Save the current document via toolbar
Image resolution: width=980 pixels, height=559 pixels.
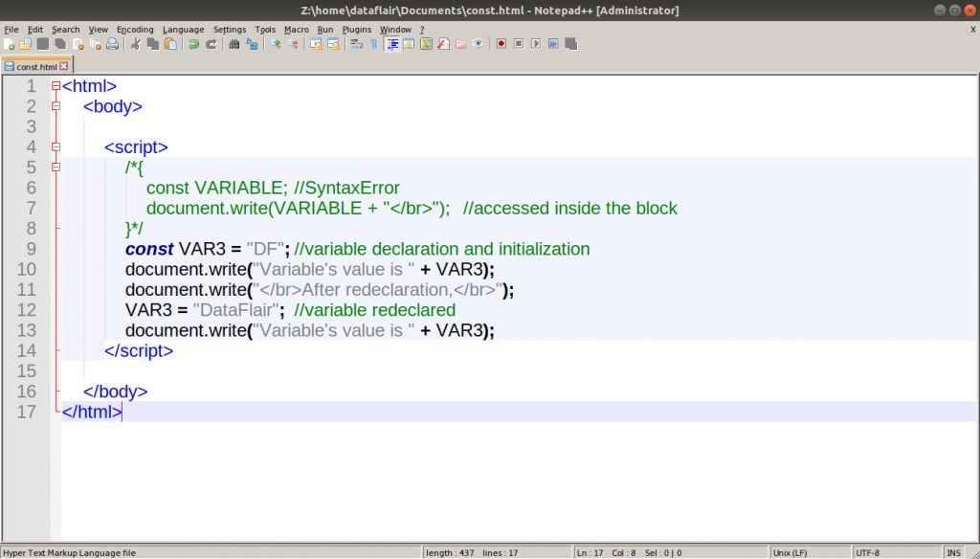click(43, 43)
